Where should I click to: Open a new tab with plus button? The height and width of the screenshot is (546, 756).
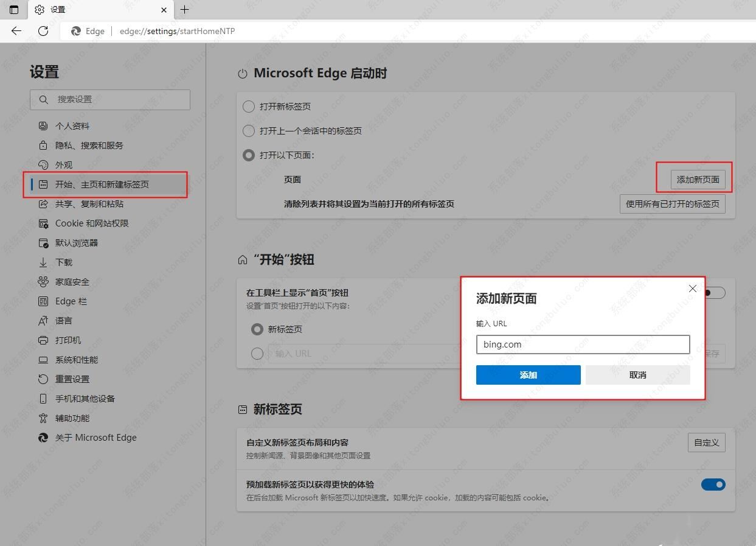click(x=185, y=9)
